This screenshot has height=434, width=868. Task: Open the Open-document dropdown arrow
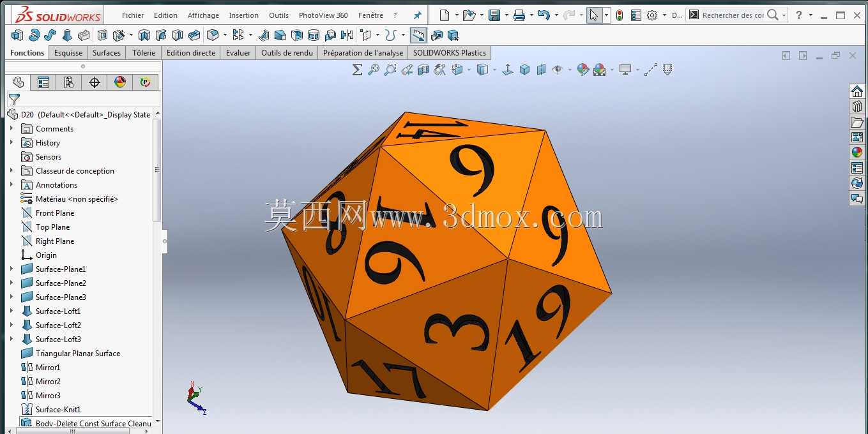[482, 15]
